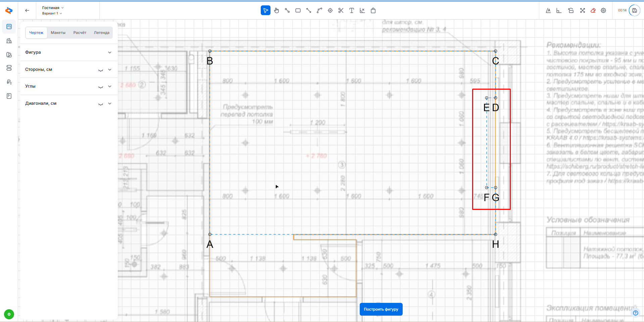Click vertex point B on the drawing
Viewport: 644px width, 322px height.
210,51
